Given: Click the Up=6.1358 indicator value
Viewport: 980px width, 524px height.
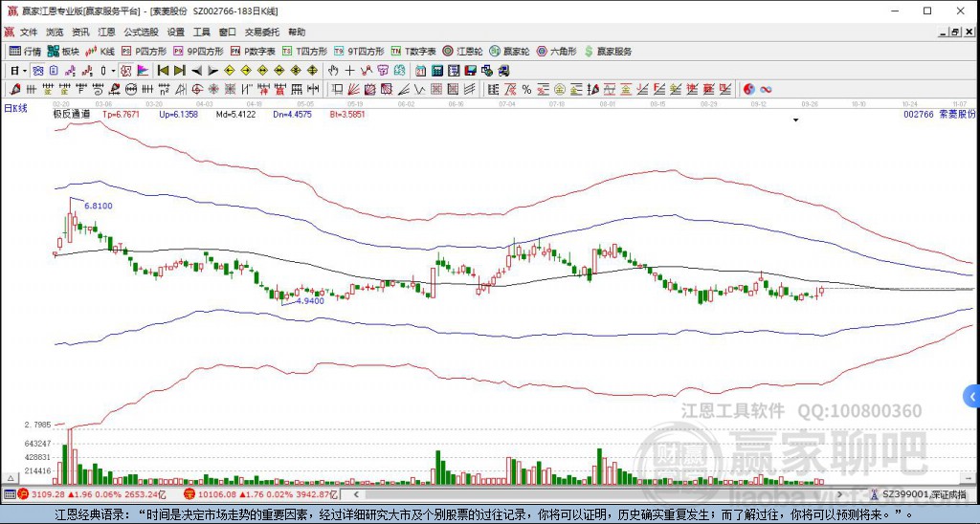Looking at the screenshot, I should pyautogui.click(x=178, y=115).
